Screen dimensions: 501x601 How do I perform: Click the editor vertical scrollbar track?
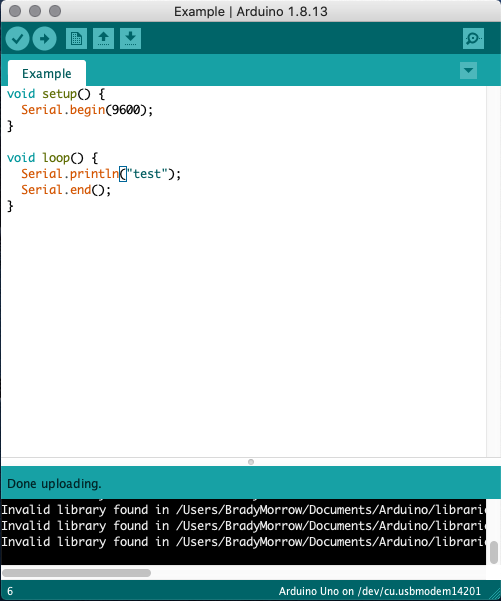click(x=493, y=271)
